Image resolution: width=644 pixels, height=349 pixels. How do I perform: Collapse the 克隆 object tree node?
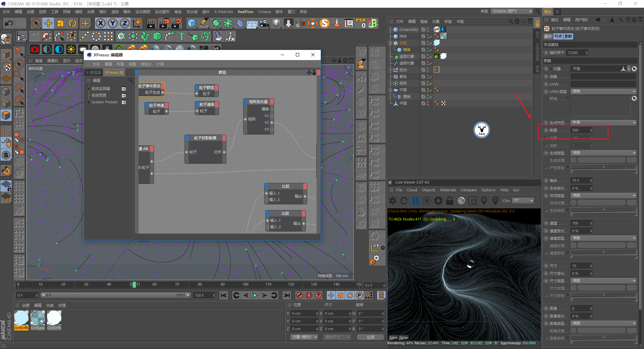(390, 43)
